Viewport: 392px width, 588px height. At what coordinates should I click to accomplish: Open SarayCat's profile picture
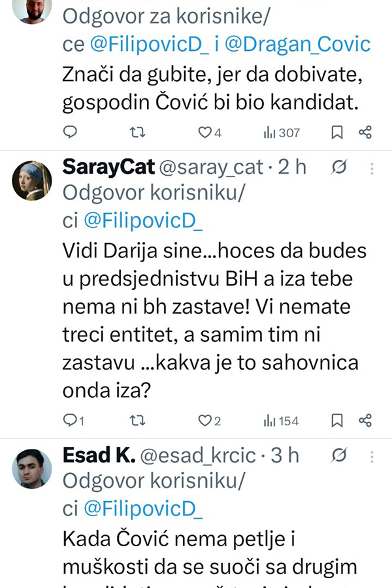pos(32,180)
